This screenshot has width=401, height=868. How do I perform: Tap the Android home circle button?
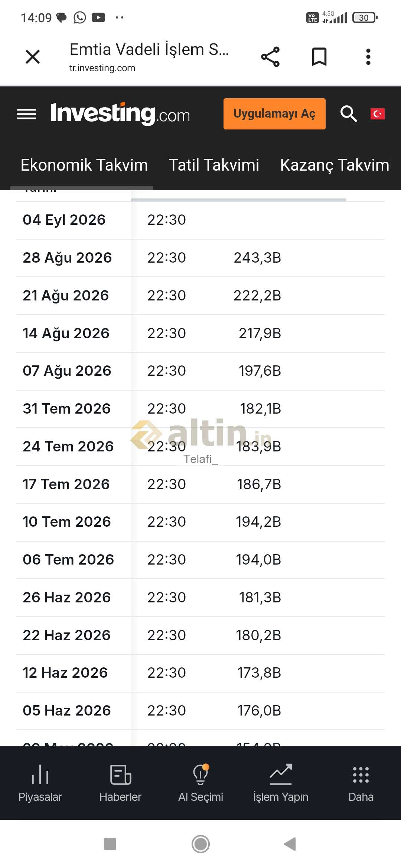200,844
